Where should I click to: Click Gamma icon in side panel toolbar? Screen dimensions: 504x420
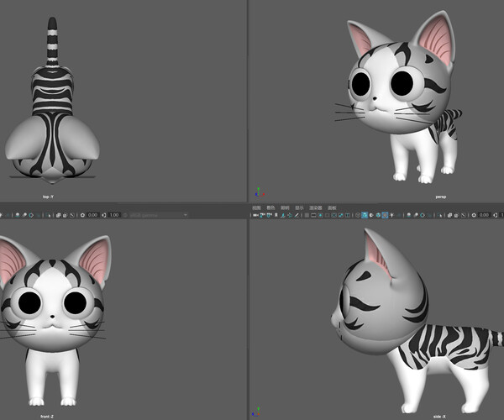[x=495, y=215]
